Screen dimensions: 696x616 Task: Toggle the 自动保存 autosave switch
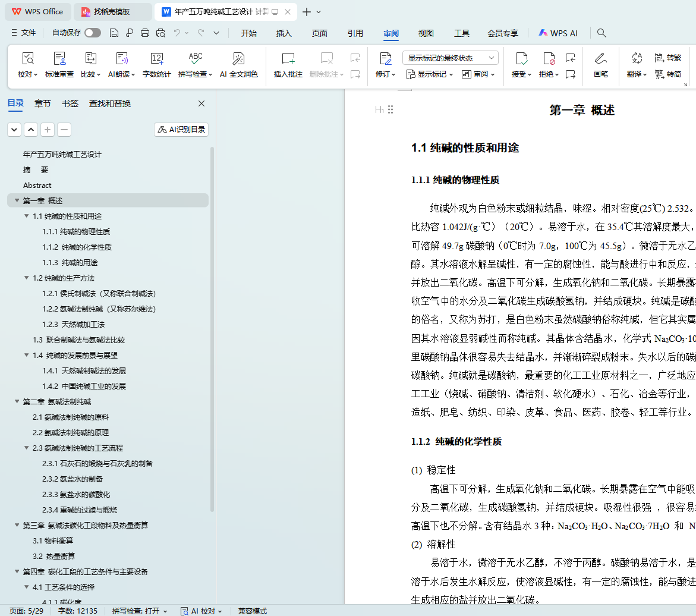(93, 33)
